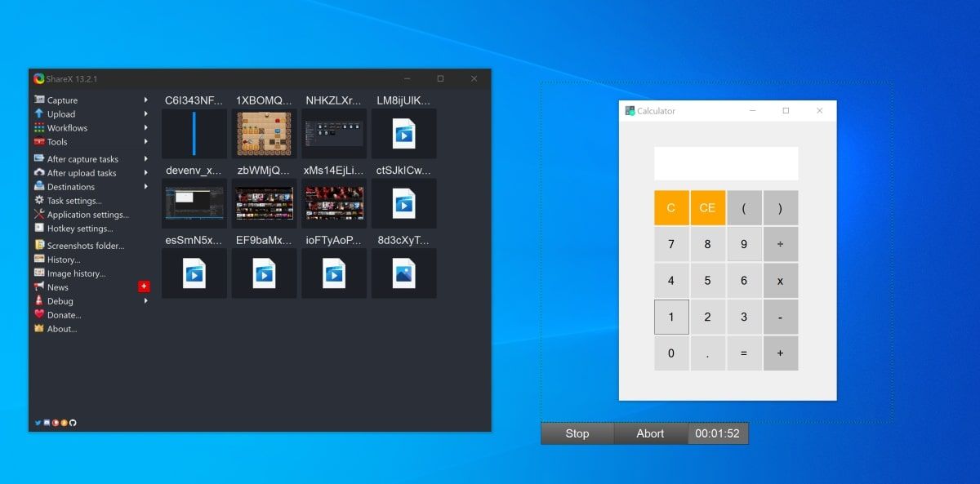Select the devenv_x thumbnail

[x=194, y=204]
